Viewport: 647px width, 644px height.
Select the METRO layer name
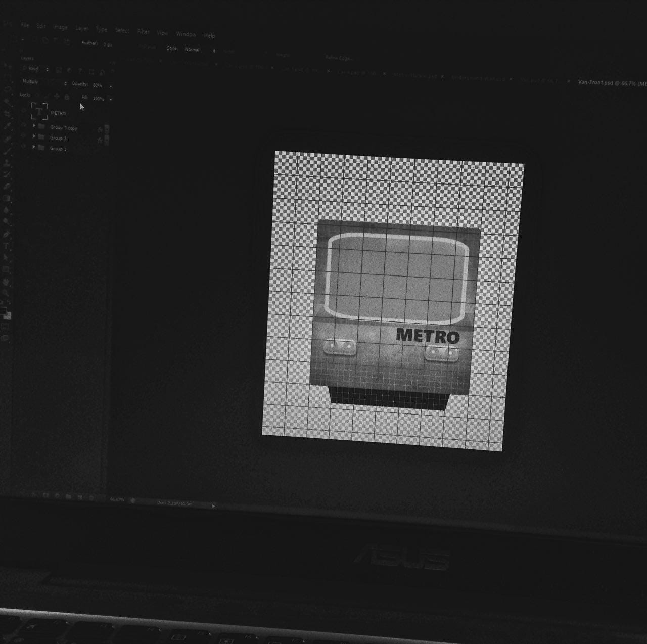coord(58,113)
